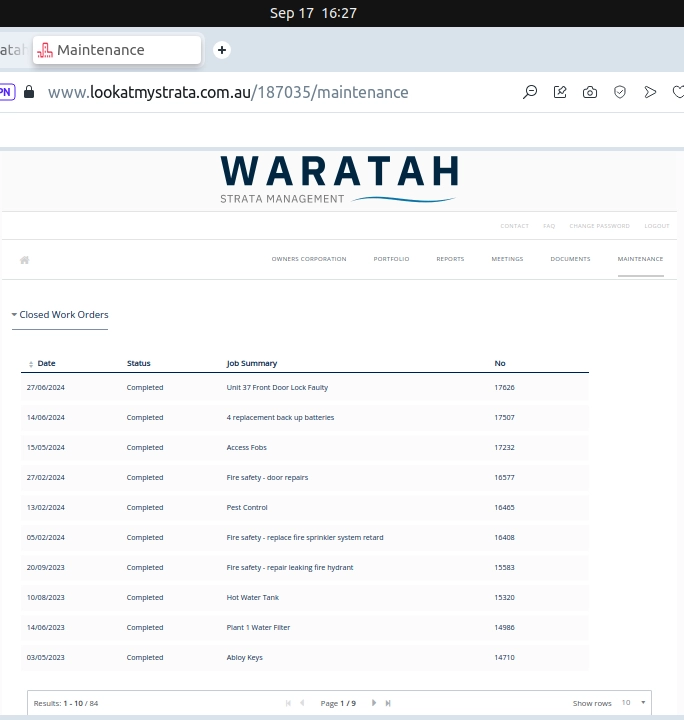Open the Portfolio menu

(x=391, y=259)
